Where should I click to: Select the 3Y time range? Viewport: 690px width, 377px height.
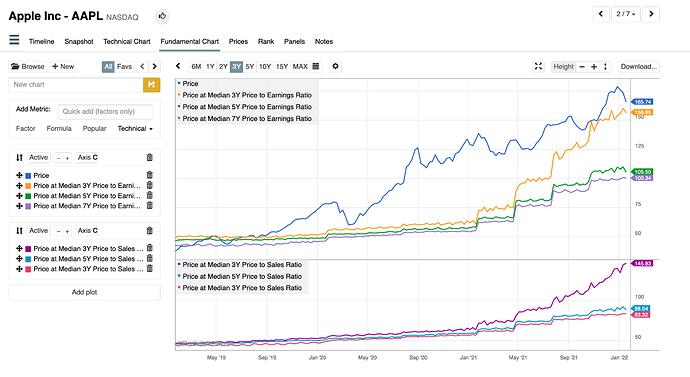(236, 66)
